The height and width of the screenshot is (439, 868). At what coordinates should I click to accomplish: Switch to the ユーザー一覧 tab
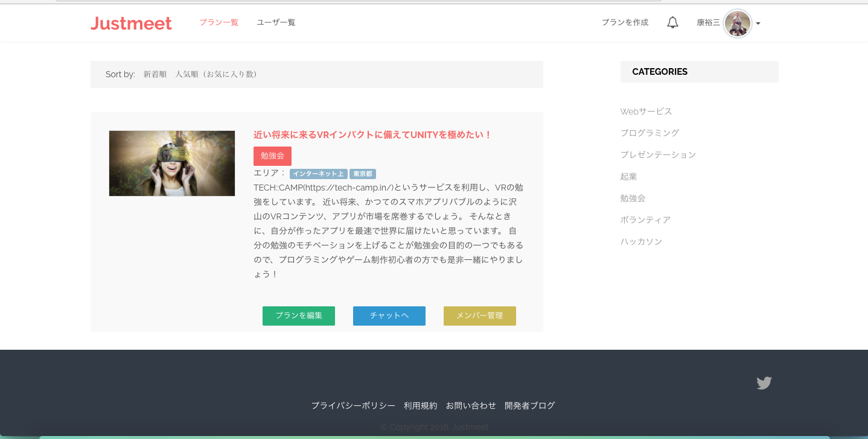click(x=275, y=22)
